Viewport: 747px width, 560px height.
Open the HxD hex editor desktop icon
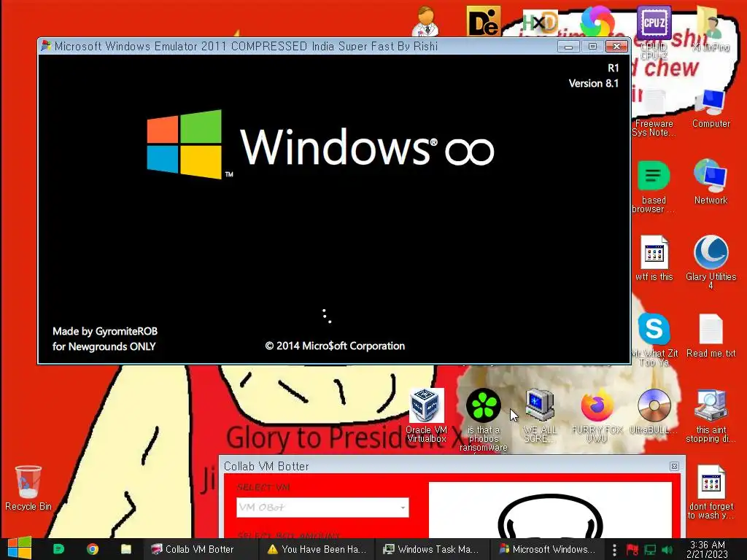pyautogui.click(x=540, y=23)
